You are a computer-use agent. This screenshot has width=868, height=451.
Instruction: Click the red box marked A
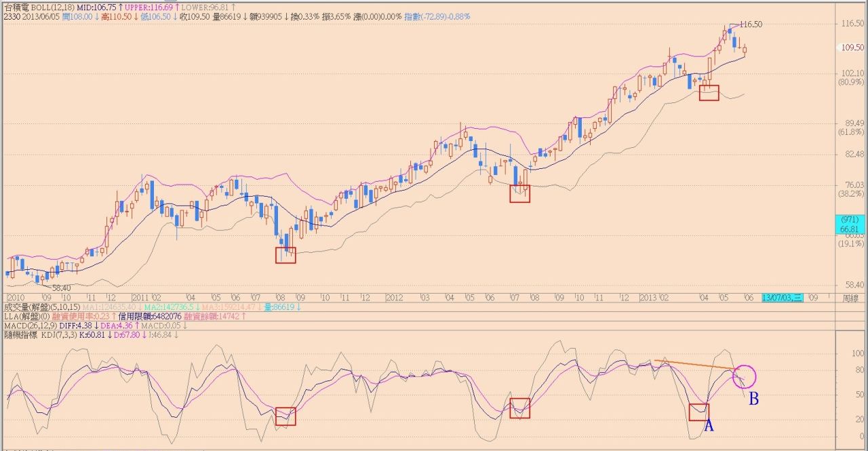698,412
